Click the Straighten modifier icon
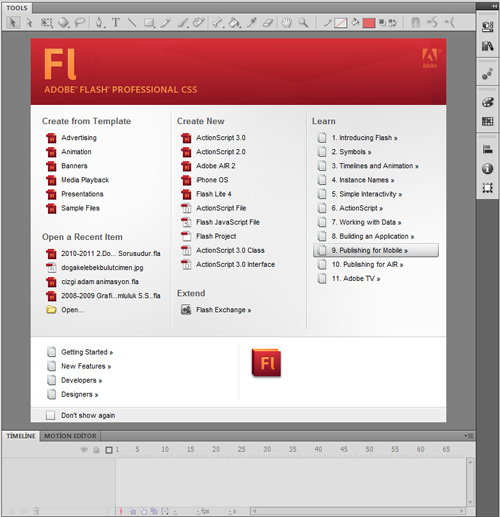Image resolution: width=500 pixels, height=517 pixels. point(449,23)
